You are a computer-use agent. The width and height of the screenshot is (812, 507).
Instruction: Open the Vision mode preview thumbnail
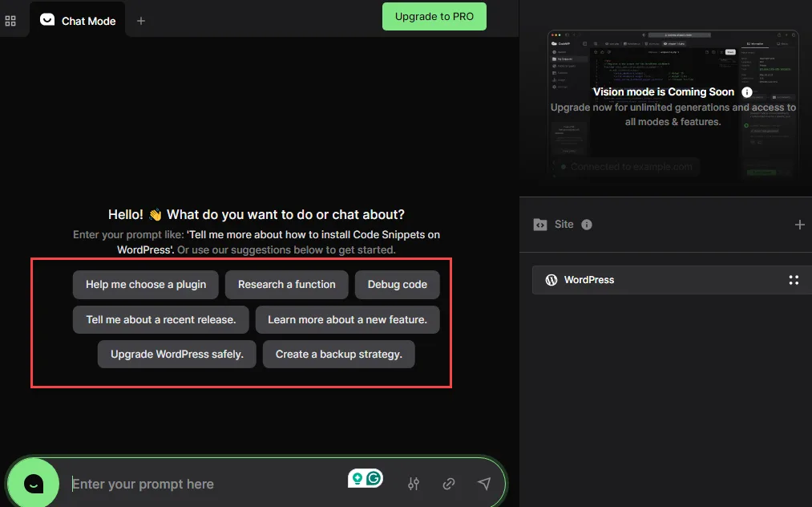pyautogui.click(x=673, y=104)
